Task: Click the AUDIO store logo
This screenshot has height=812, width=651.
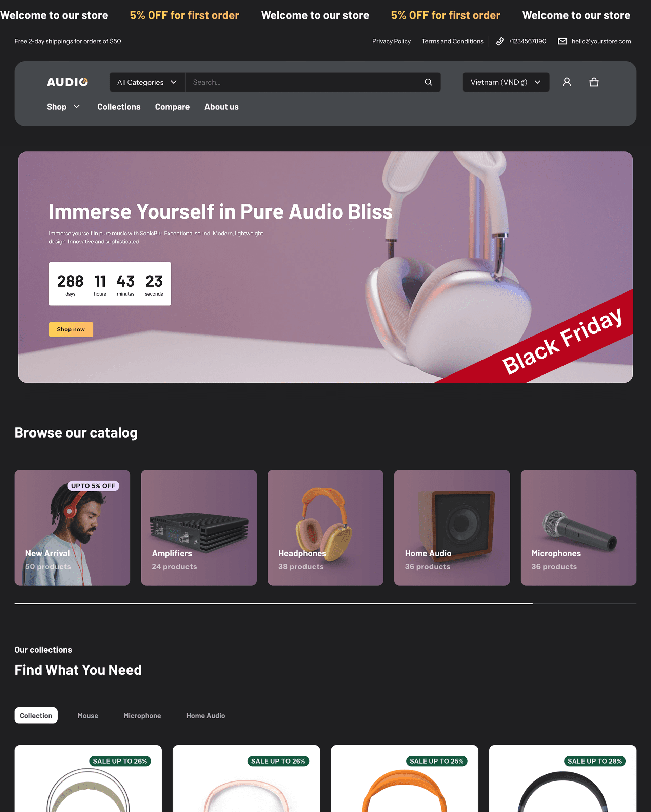Action: tap(67, 82)
